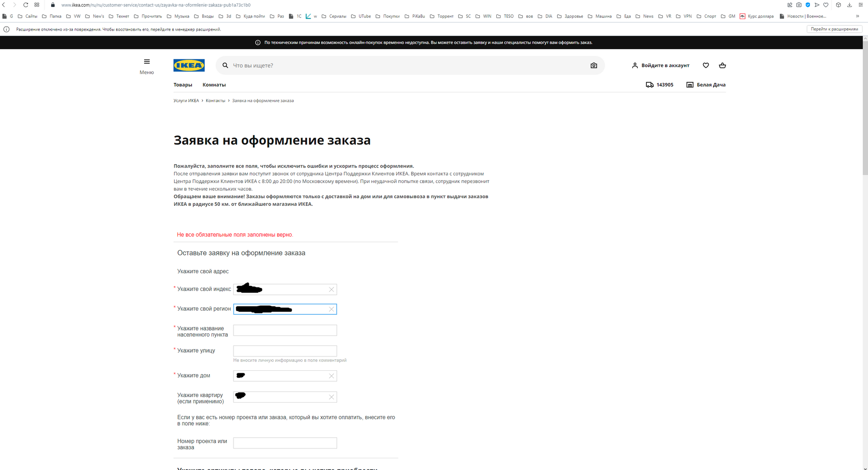Open the speed dial grid icon

coord(37,5)
